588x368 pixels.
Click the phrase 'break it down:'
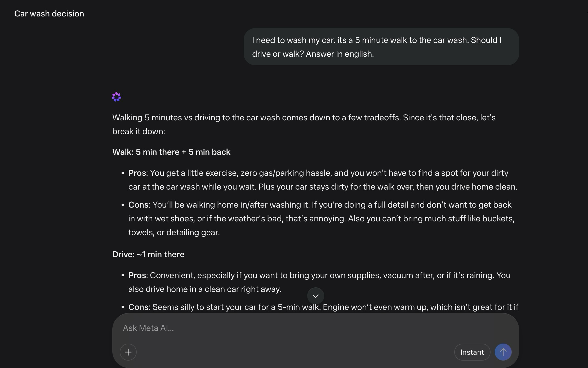pyautogui.click(x=139, y=131)
